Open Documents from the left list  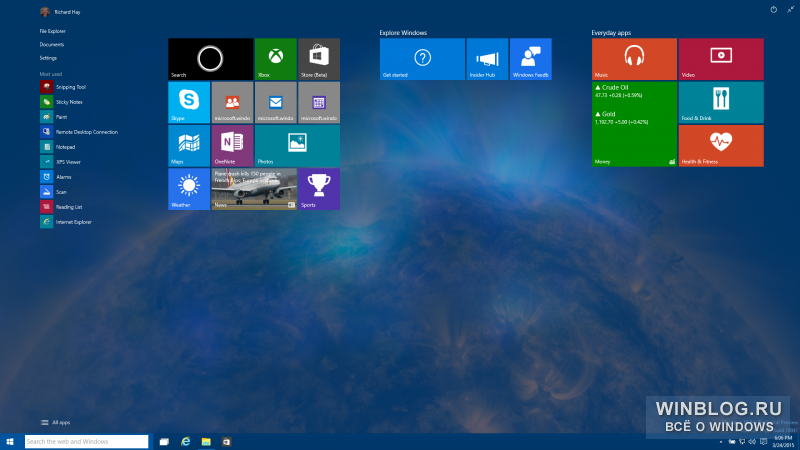click(x=52, y=44)
